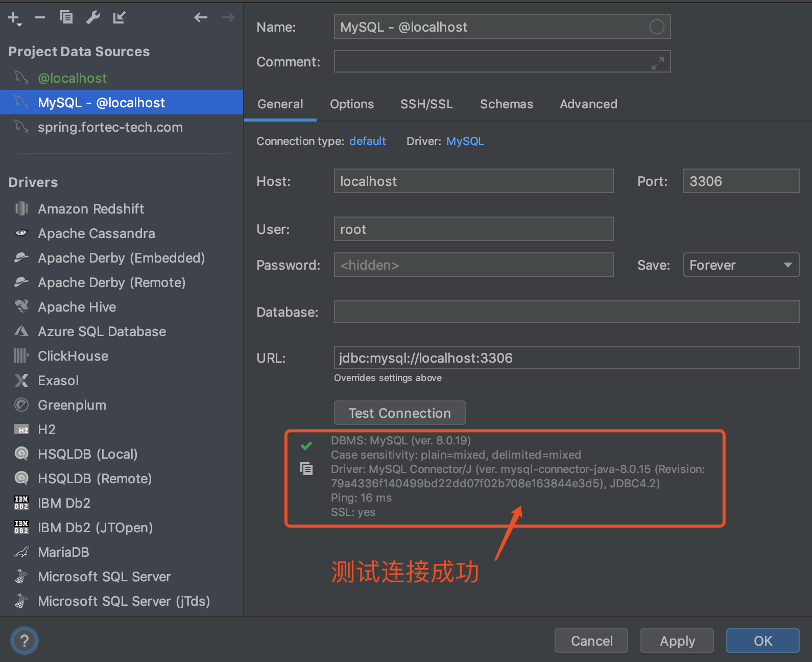Edit the URL field
The height and width of the screenshot is (662, 812).
(566, 358)
